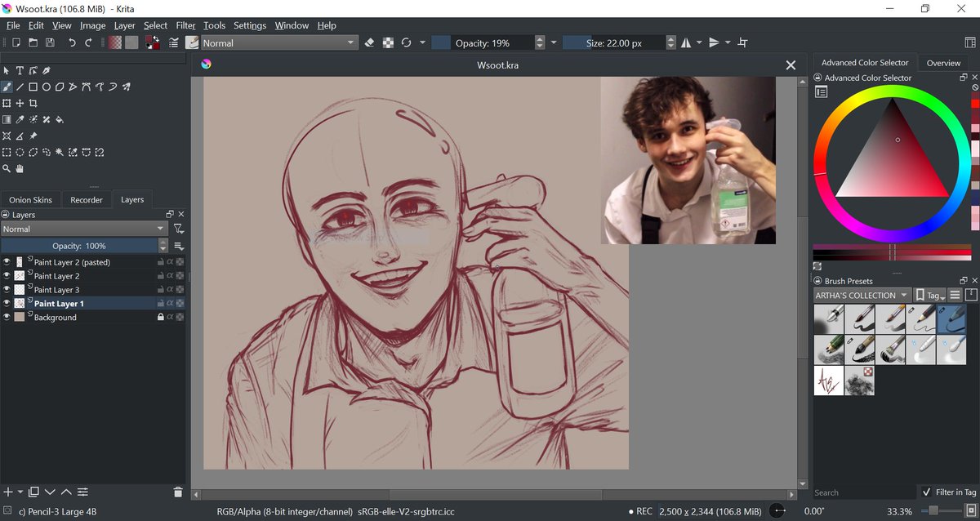Viewport: 980px width, 521px height.
Task: Toggle eraser mode in the toolbar
Action: point(369,42)
